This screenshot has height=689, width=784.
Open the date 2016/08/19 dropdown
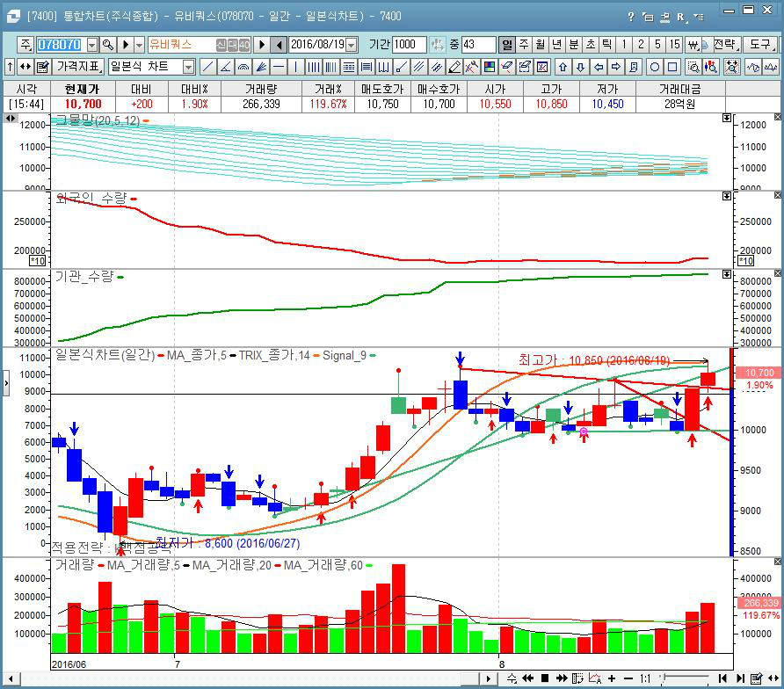pyautogui.click(x=352, y=45)
